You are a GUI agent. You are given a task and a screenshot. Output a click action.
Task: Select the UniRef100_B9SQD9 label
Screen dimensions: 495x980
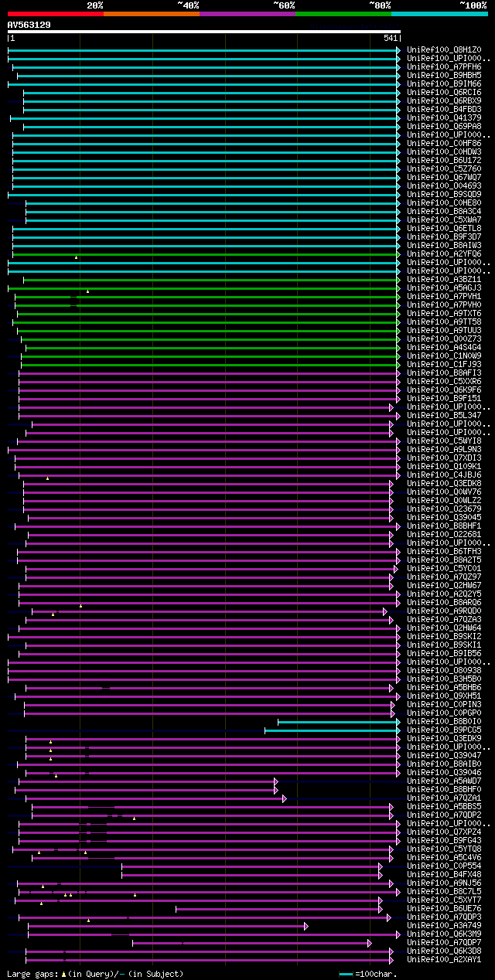[x=444, y=195]
